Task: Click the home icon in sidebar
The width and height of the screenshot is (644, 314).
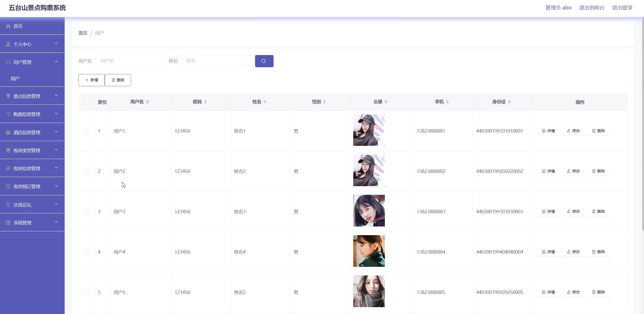Action: click(8, 26)
